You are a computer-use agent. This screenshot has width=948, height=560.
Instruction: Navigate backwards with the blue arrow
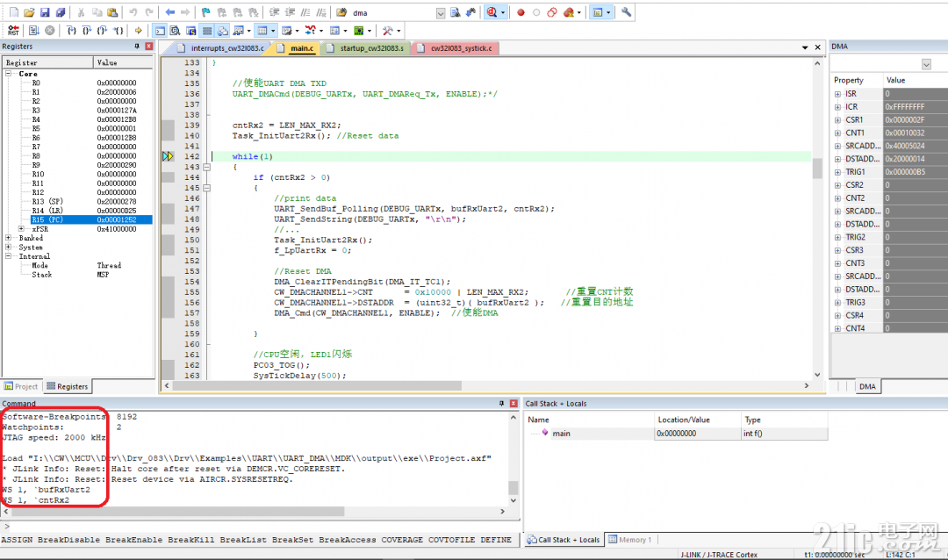[170, 12]
